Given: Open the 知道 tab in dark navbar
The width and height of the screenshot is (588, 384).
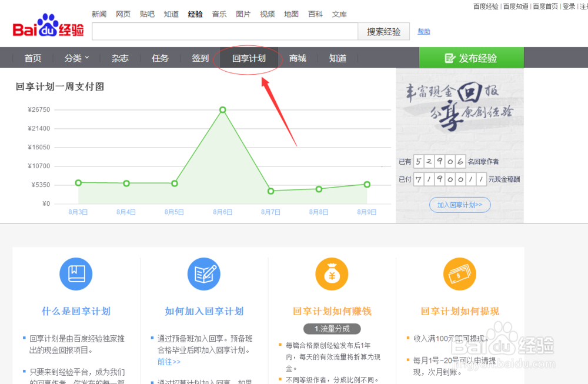Looking at the screenshot, I should click(338, 58).
